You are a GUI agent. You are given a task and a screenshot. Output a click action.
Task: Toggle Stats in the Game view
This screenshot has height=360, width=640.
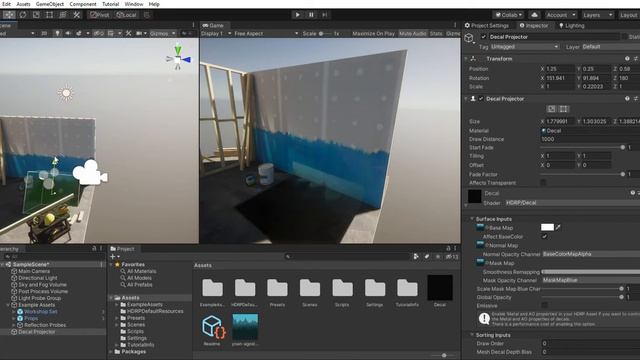(x=436, y=33)
